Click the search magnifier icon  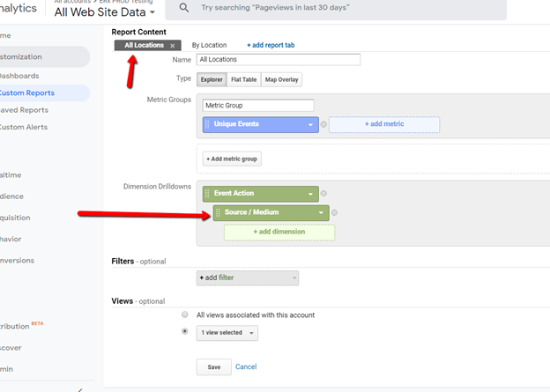pyautogui.click(x=184, y=7)
